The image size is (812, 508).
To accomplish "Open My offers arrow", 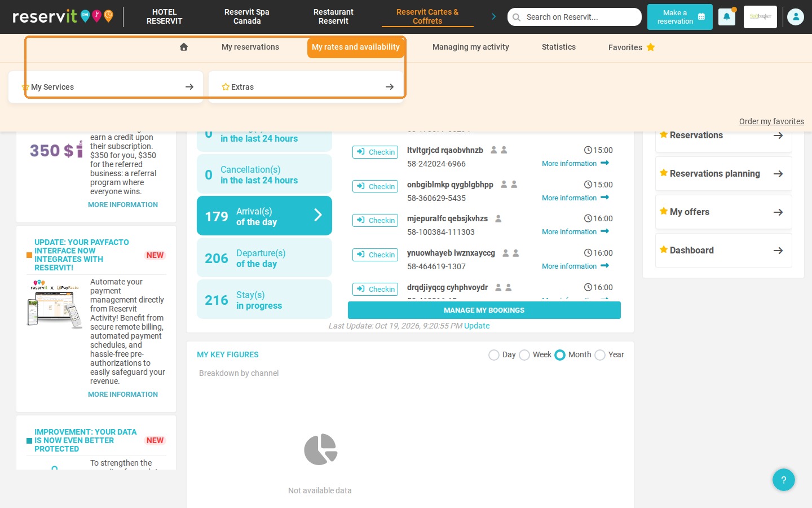I will [x=778, y=212].
